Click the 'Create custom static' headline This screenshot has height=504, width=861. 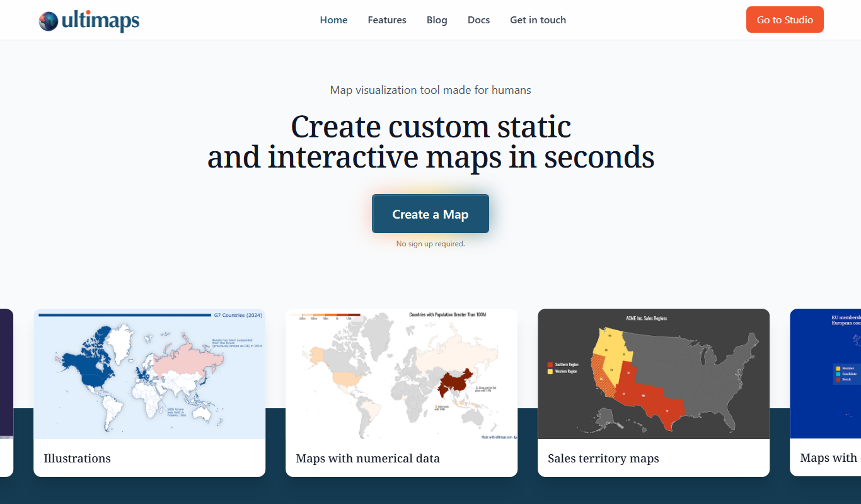[430, 127]
